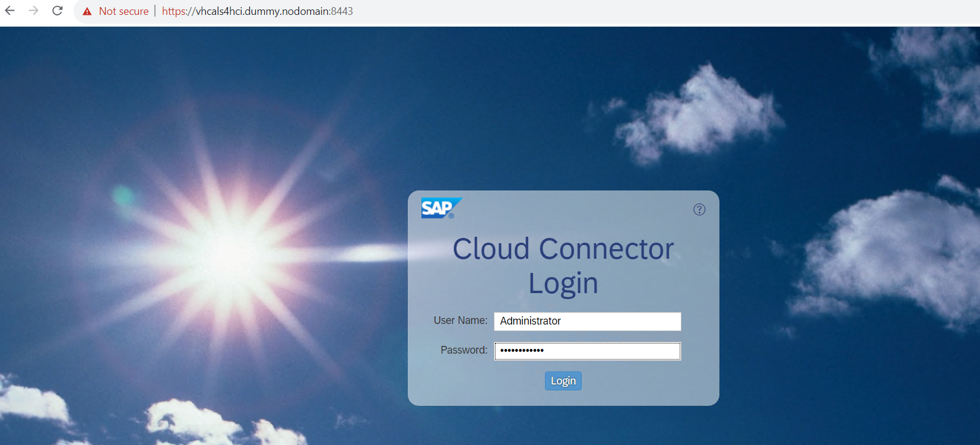Screen dimensions: 980x445
Task: Open the help question mark icon
Action: pyautogui.click(x=699, y=209)
